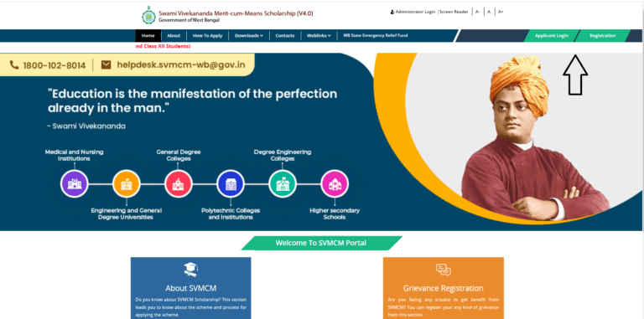The image size is (644, 319).
Task: Open the About page from navigation bar
Action: coord(174,36)
